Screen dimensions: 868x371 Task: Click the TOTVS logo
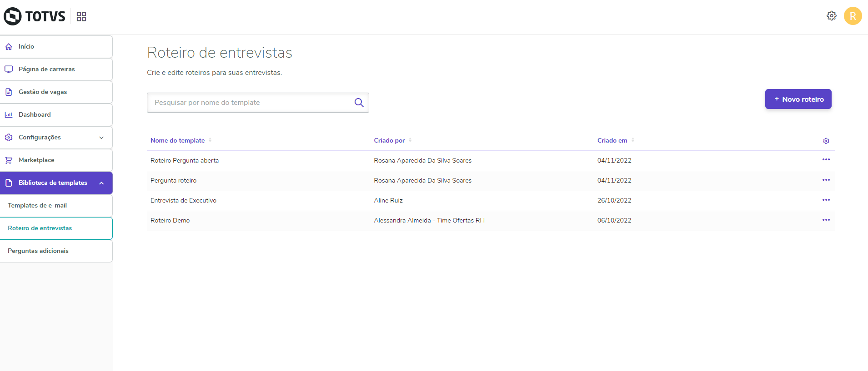point(35,16)
